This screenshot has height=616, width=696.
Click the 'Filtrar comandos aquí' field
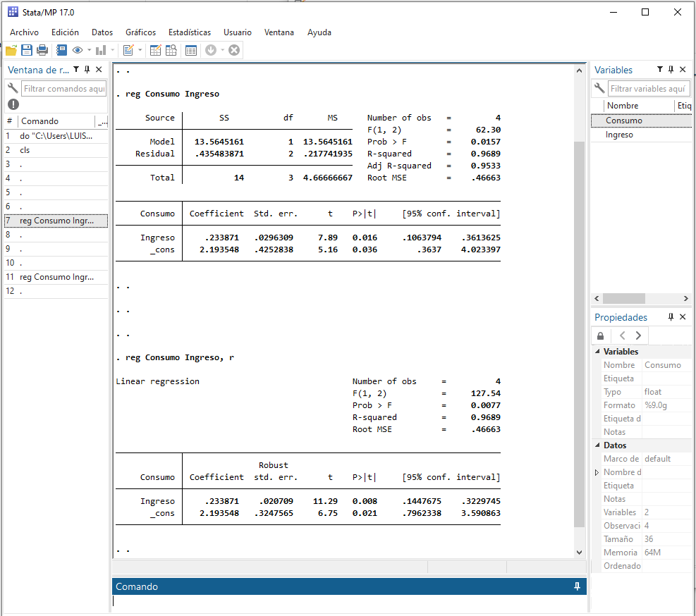[x=64, y=88]
